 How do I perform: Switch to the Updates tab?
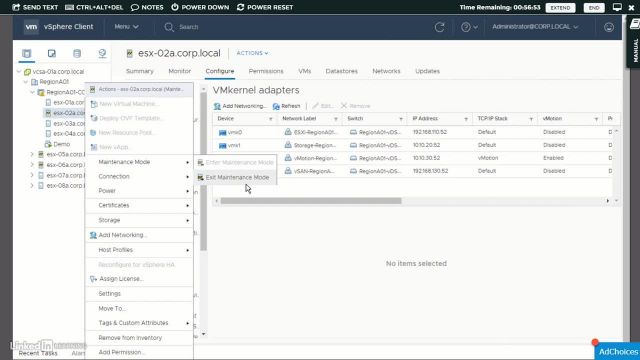tap(427, 71)
